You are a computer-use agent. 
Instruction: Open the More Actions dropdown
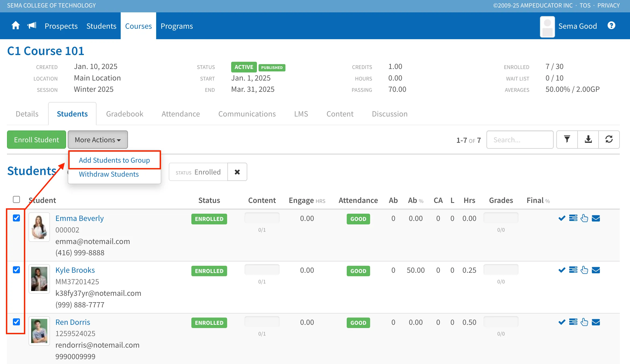[x=98, y=140]
